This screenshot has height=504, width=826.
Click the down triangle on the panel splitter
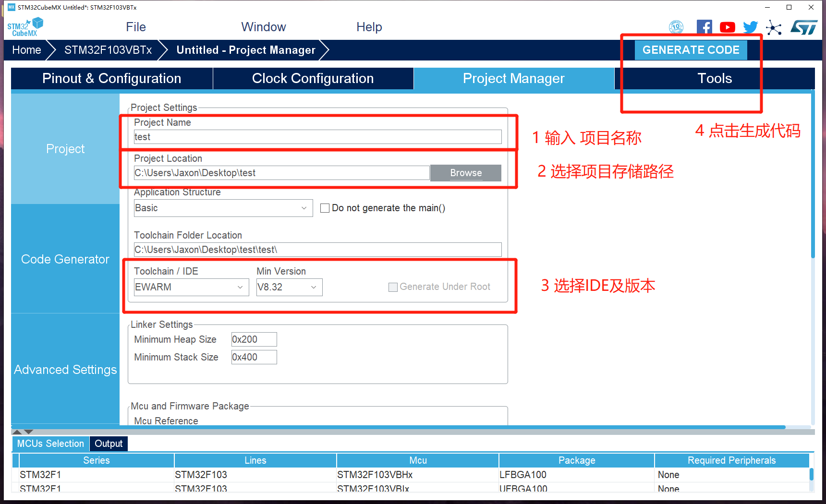28,432
